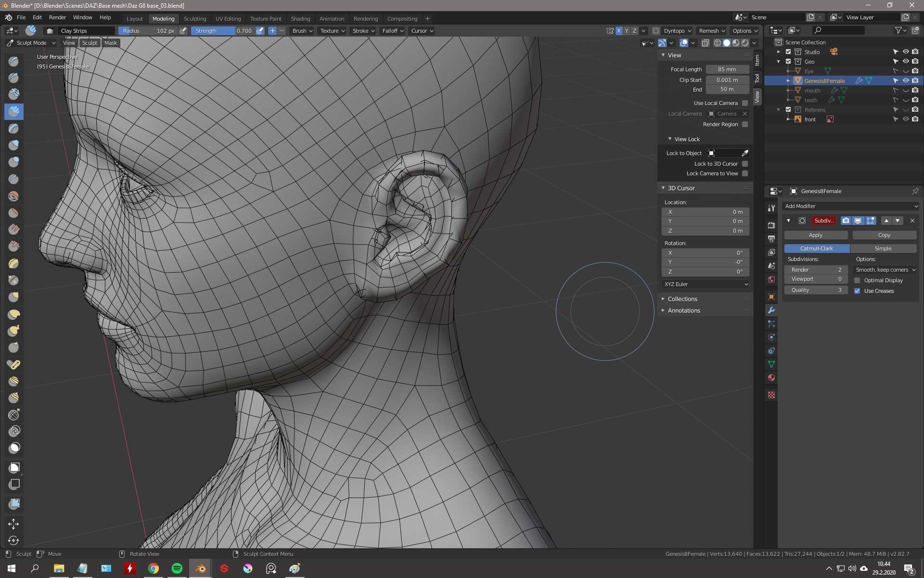Image resolution: width=924 pixels, height=578 pixels.
Task: Expand the Collections section
Action: [663, 298]
